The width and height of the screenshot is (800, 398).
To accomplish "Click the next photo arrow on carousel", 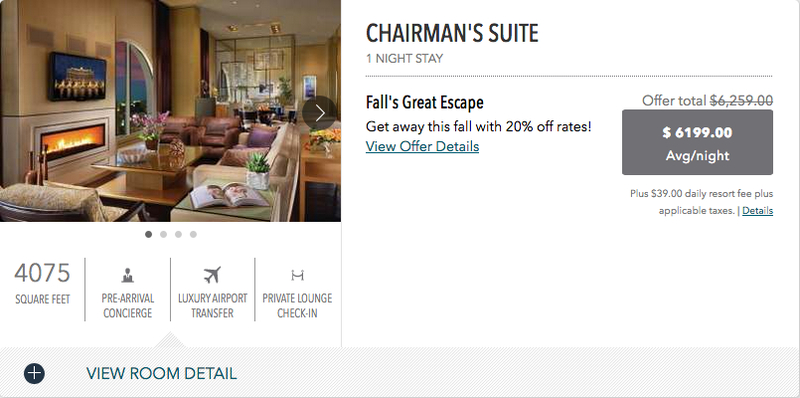I will (x=319, y=113).
